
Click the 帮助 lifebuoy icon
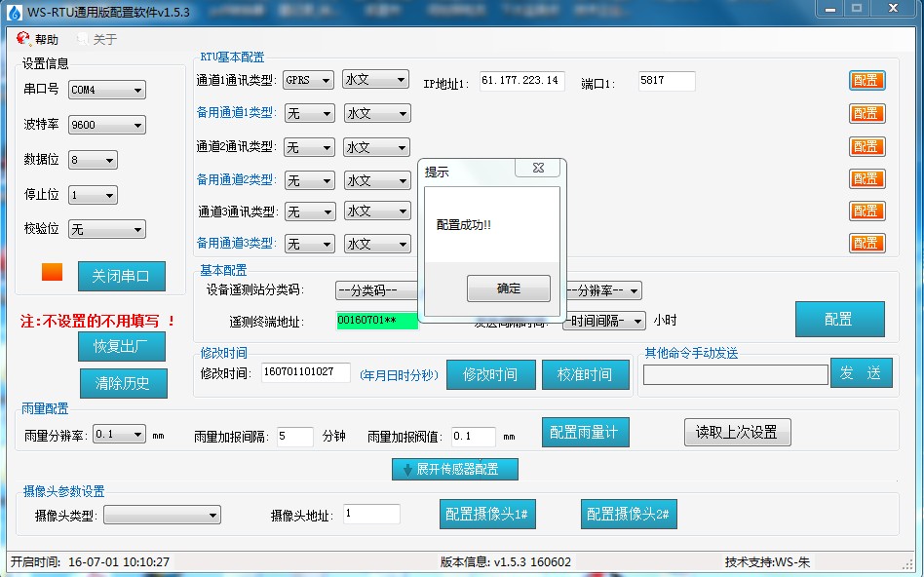click(x=23, y=39)
